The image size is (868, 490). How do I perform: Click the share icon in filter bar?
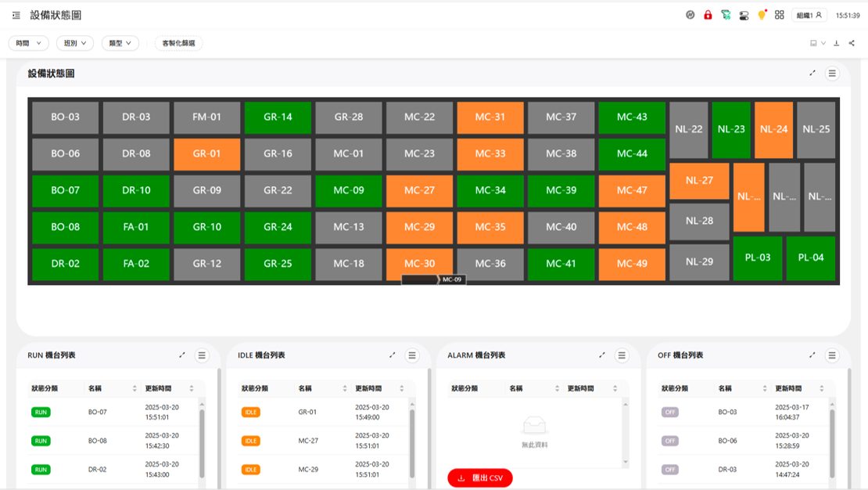pyautogui.click(x=852, y=43)
